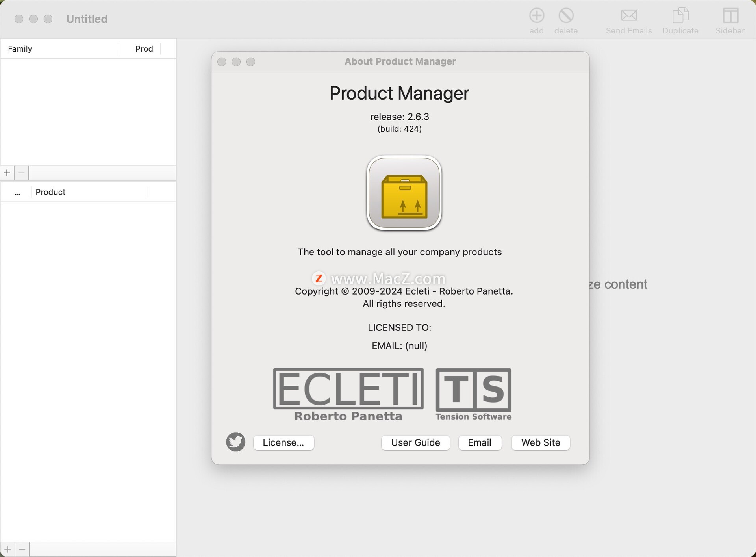Click the Untitled window title
Screen dimensions: 756x557
click(87, 19)
